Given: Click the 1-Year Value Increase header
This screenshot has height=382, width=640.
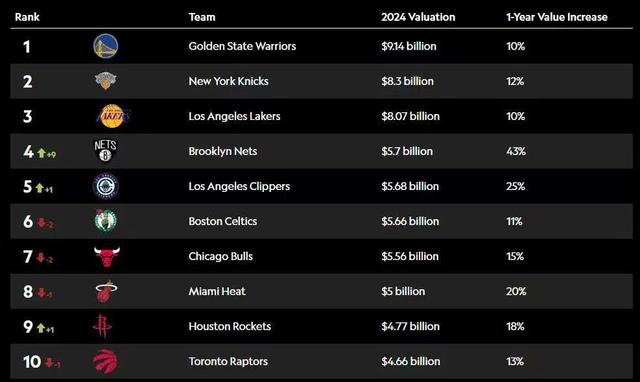Looking at the screenshot, I should click(557, 17).
